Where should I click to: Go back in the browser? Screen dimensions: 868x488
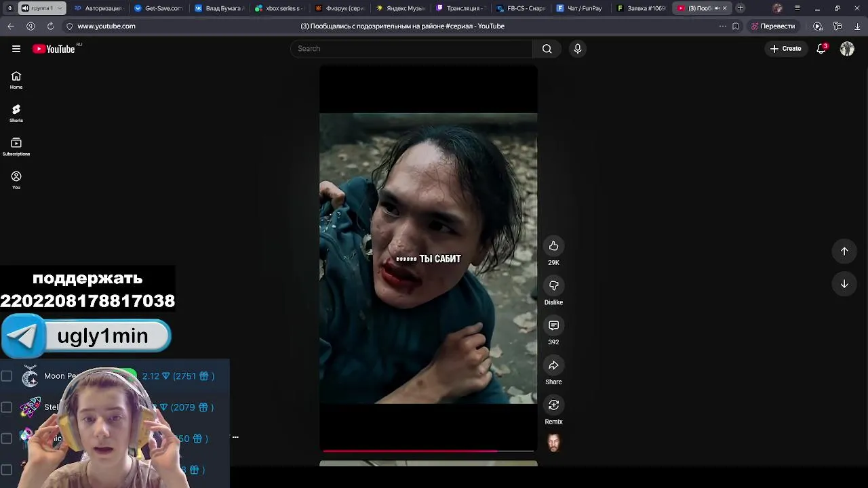[x=11, y=26]
